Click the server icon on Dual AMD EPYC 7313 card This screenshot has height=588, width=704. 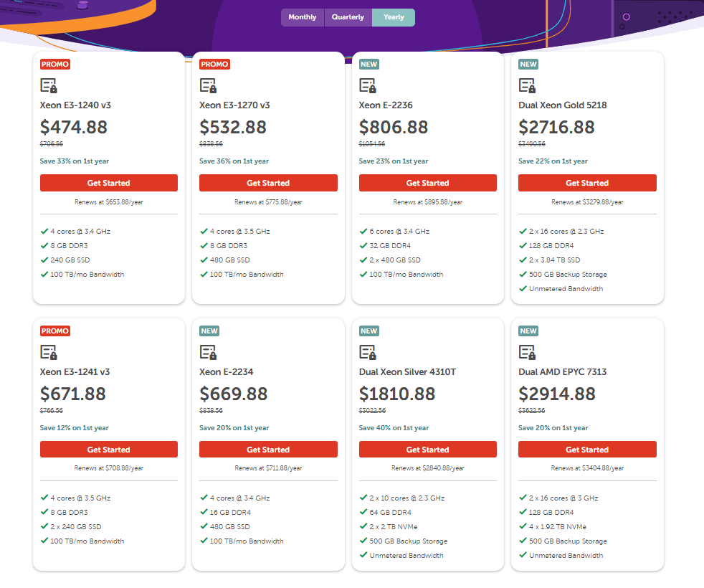[527, 351]
